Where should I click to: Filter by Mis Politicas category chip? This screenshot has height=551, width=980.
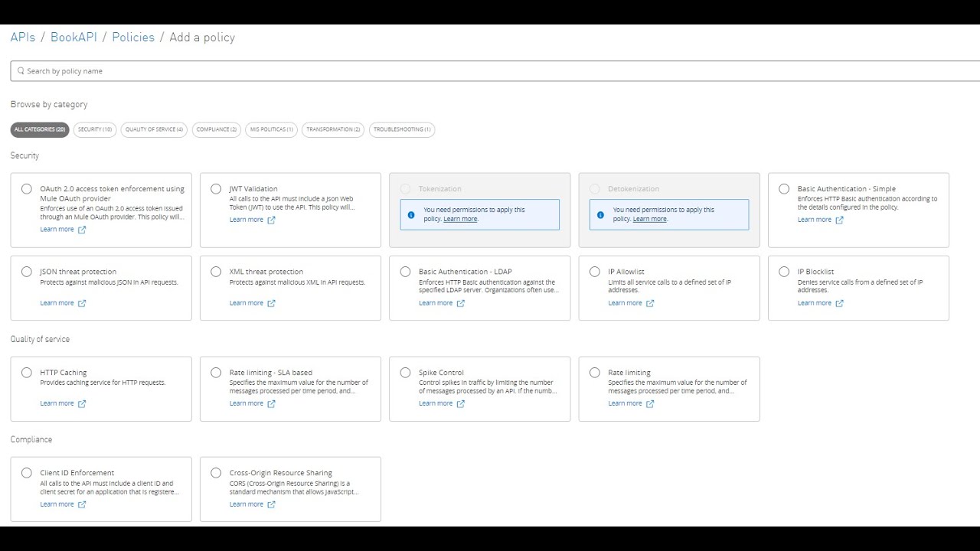tap(271, 129)
